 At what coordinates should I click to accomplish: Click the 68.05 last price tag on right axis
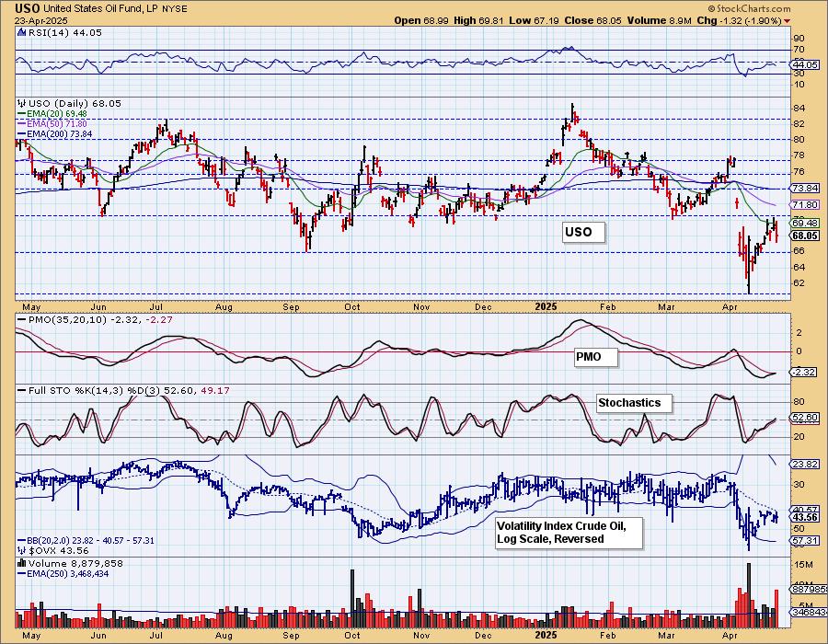coord(805,236)
